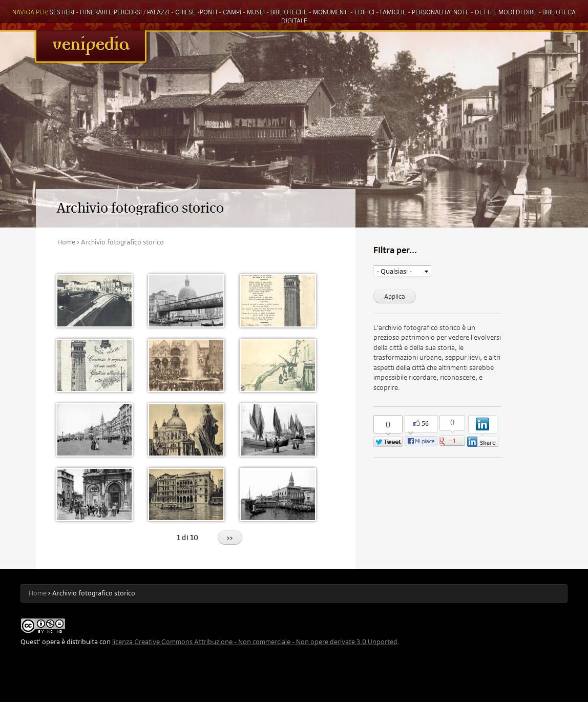
Task: Click 'Archivio fotografico storico' in footer breadcrumb
Action: pyautogui.click(x=94, y=593)
